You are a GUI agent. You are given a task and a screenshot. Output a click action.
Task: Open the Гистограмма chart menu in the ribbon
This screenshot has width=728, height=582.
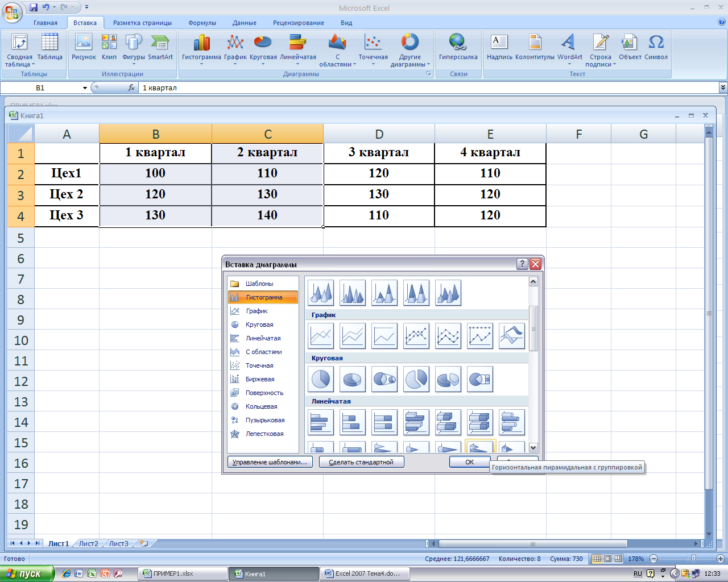201,50
